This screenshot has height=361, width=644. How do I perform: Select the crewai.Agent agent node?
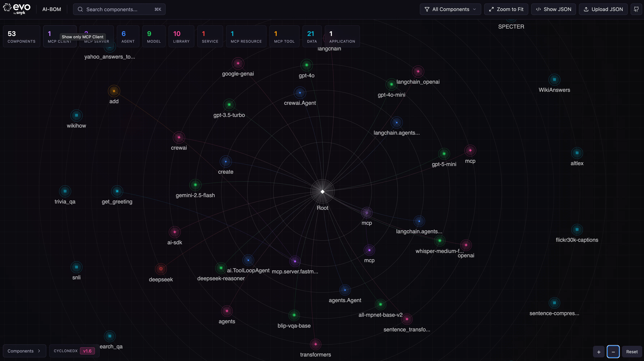300,93
